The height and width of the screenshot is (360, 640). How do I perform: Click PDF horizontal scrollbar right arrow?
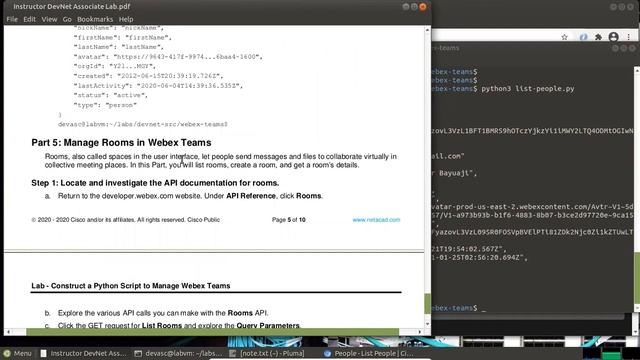[x=420, y=332]
